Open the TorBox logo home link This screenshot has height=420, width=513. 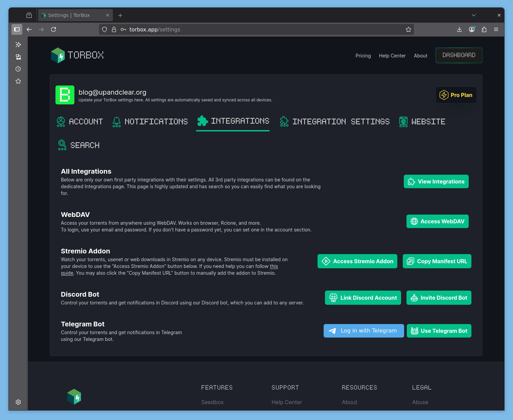coord(77,55)
